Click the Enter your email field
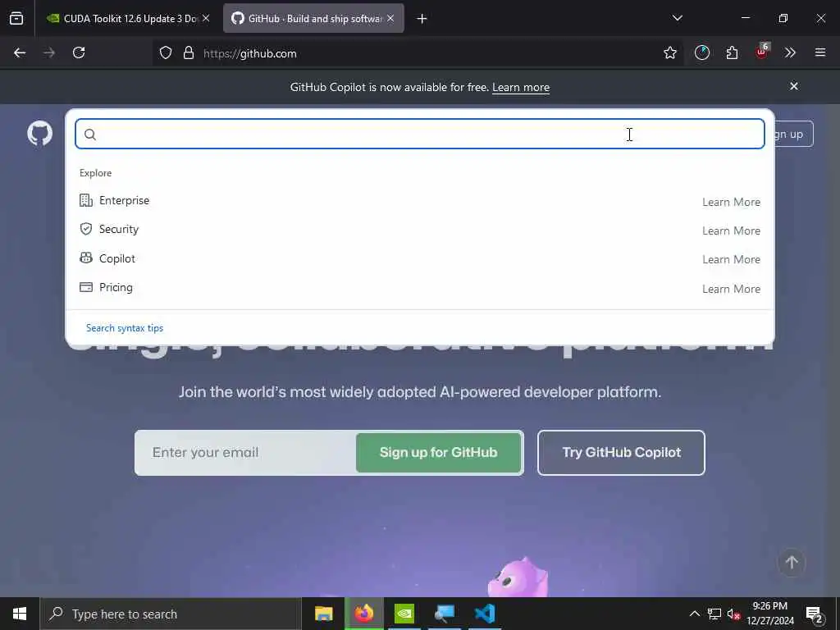The image size is (840, 630). [x=245, y=453]
